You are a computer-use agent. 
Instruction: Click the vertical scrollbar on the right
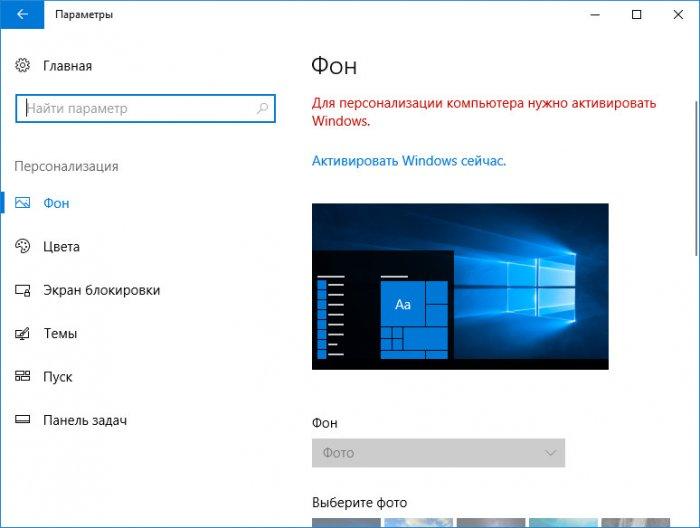click(x=696, y=179)
